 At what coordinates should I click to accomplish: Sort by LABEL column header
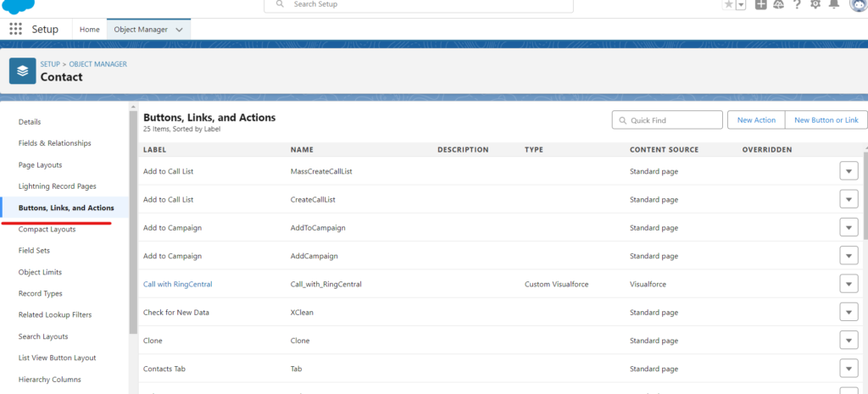coord(155,150)
